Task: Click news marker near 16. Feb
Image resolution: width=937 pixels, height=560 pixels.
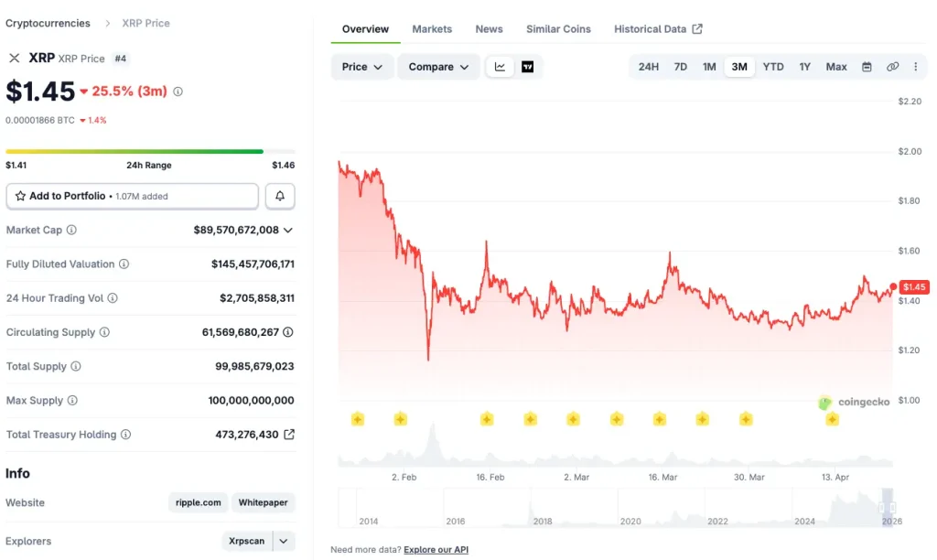Action: click(487, 420)
